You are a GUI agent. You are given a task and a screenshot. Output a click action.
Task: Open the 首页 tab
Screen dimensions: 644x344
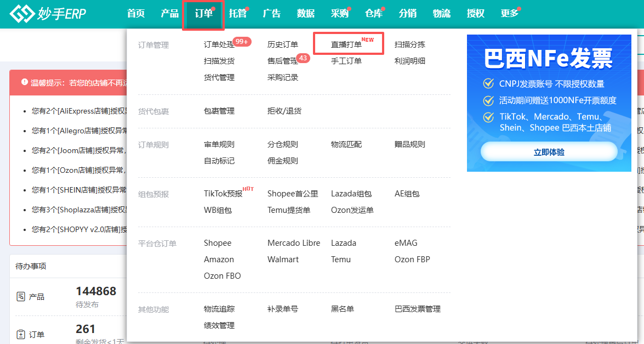[x=135, y=14]
